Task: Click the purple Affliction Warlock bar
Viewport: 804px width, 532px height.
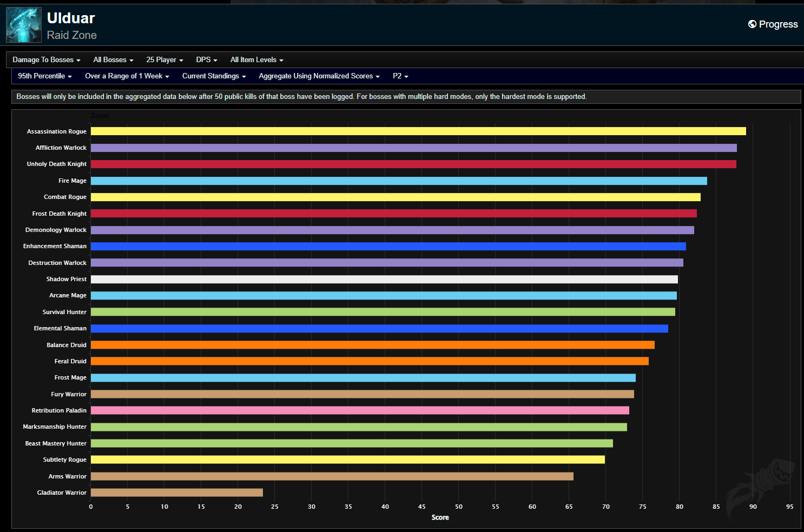Action: [413, 148]
